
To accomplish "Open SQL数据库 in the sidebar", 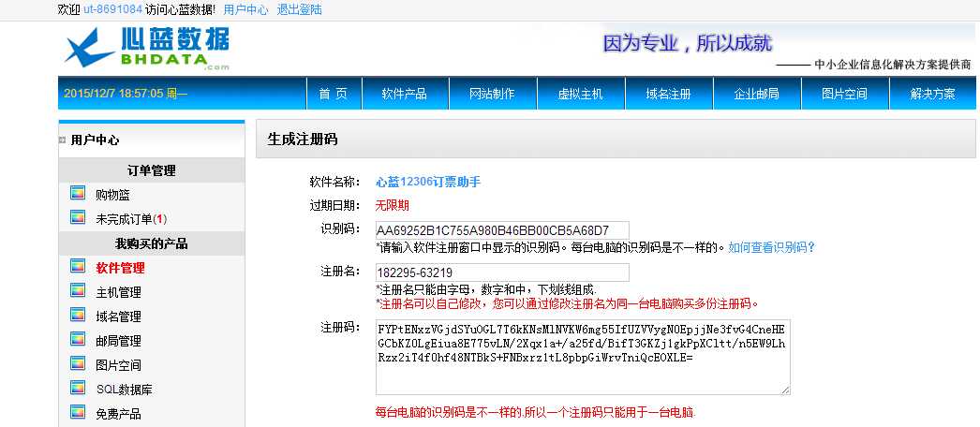I will tap(125, 390).
